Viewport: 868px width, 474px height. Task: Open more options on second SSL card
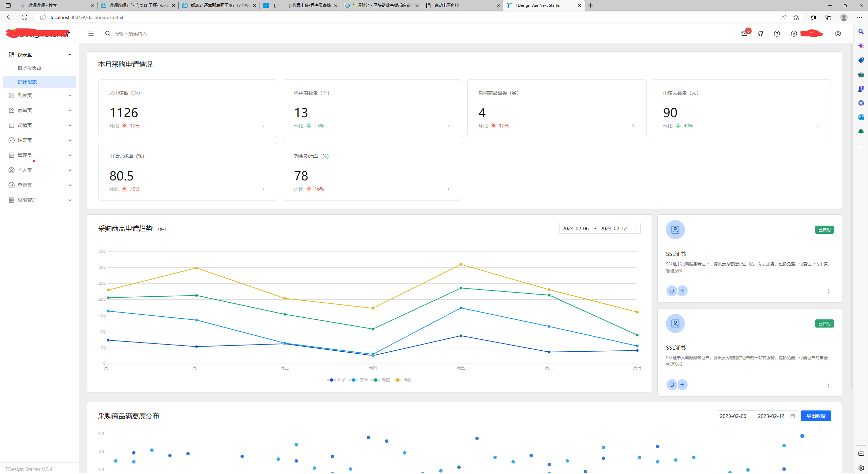pyautogui.click(x=828, y=385)
